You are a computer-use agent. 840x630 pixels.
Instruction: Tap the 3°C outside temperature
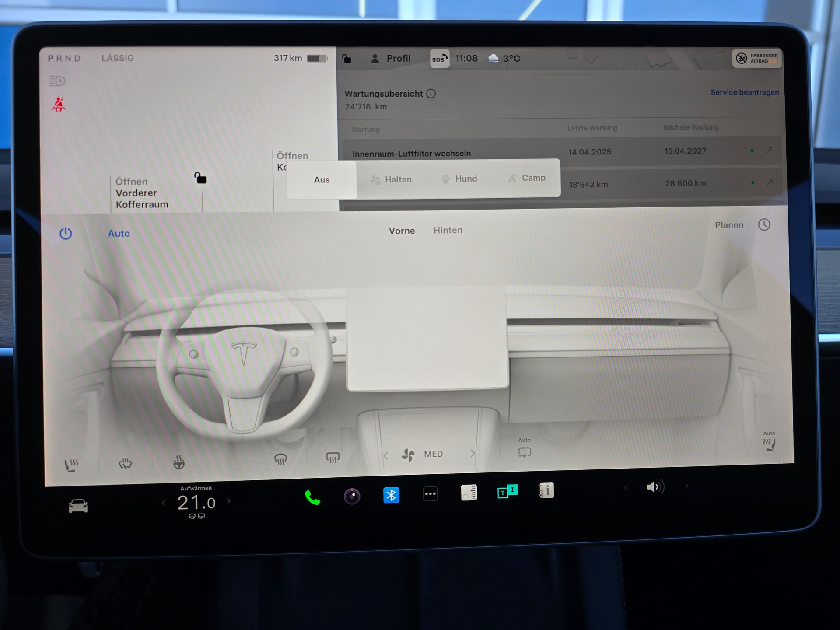[x=511, y=59]
